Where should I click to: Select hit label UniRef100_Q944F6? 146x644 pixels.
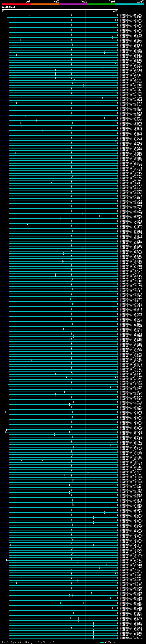coord(131,45)
